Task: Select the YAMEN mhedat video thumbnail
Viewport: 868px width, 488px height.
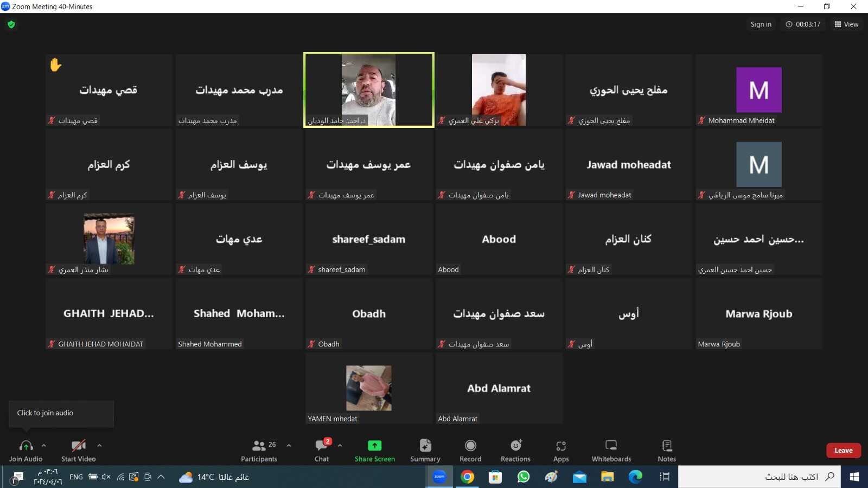Action: [x=369, y=388]
